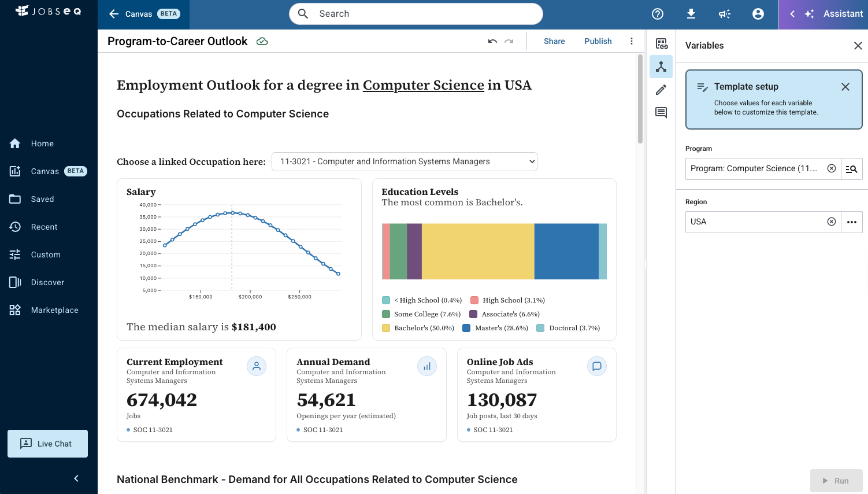This screenshot has height=494, width=868.
Task: Go back using the Canvas back arrow
Action: (114, 14)
